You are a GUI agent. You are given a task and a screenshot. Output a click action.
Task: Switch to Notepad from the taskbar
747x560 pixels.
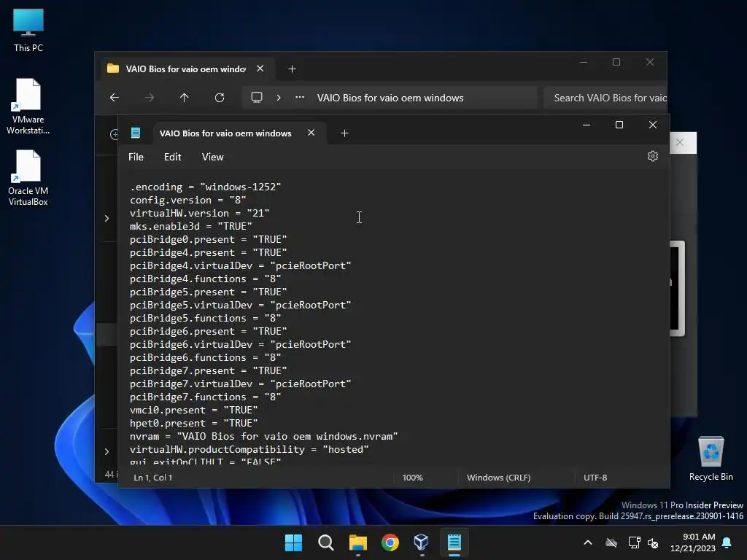pos(454,542)
